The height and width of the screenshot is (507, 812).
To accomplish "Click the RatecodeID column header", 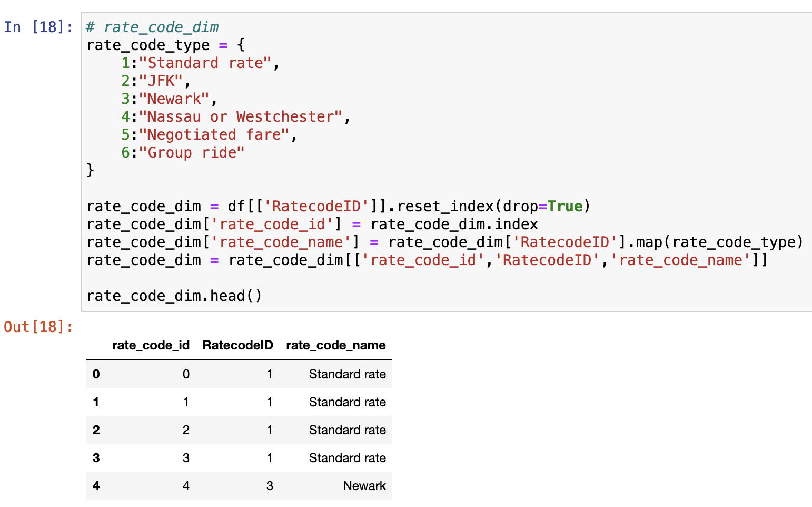I will pos(237,345).
